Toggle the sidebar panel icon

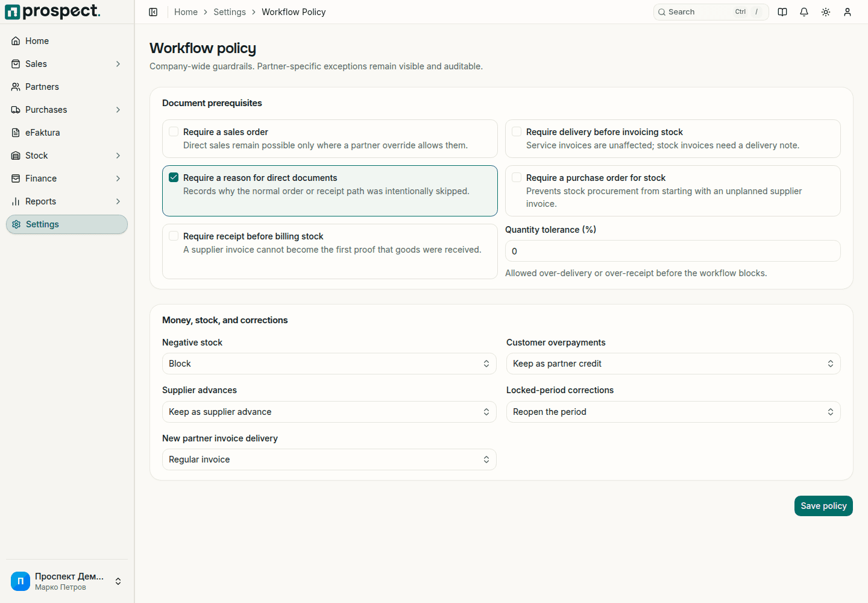tap(153, 12)
